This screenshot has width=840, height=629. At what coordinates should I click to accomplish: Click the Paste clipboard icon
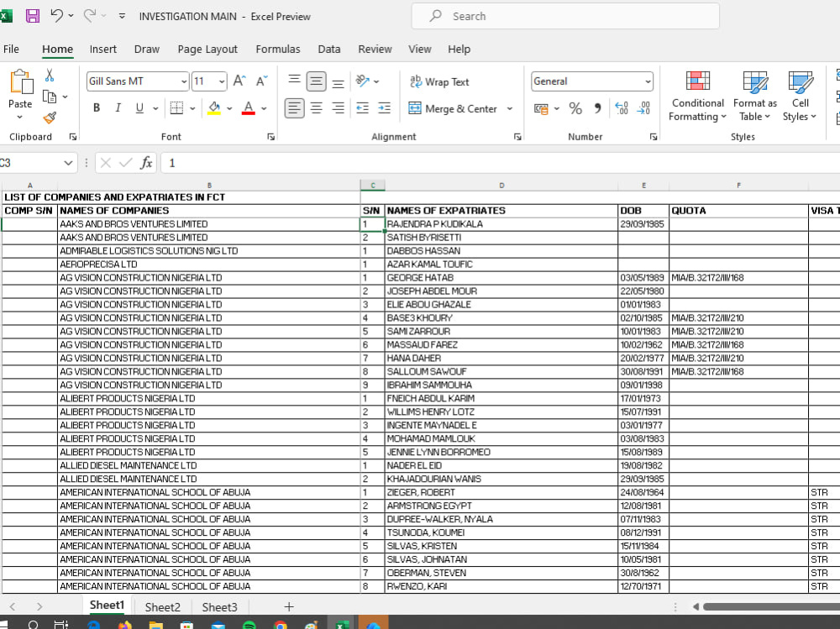[x=21, y=82]
